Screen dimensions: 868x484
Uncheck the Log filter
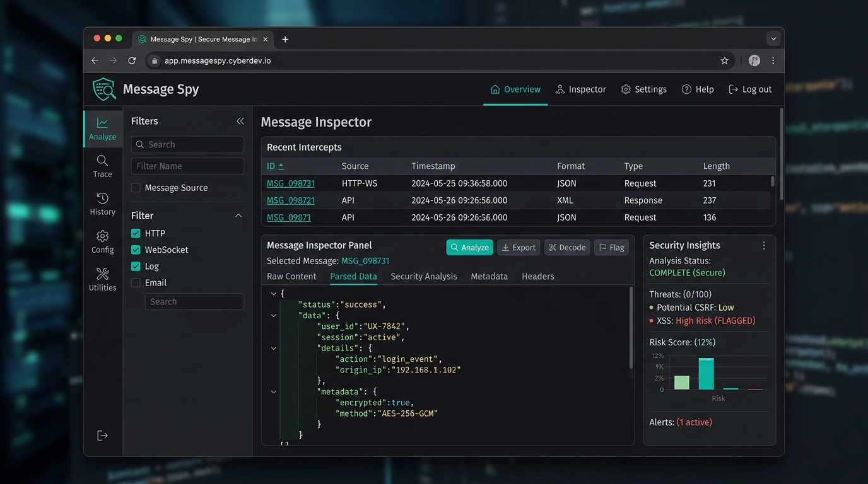click(x=136, y=266)
